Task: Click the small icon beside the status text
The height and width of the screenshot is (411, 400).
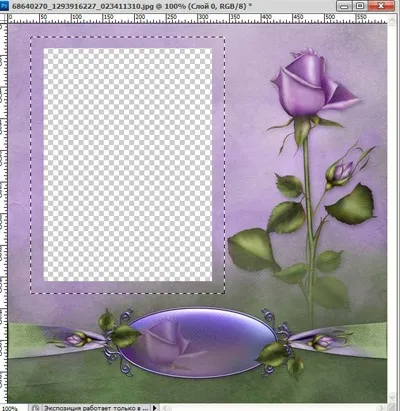Action: [x=36, y=408]
